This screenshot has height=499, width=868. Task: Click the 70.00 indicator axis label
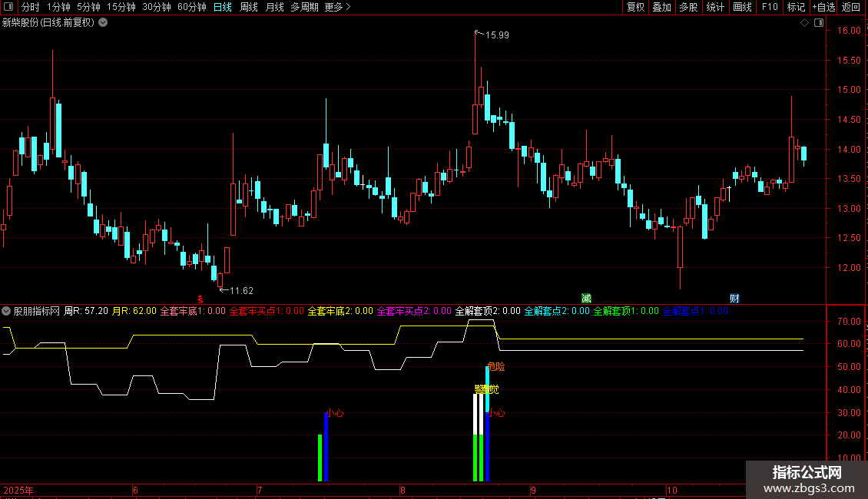coord(849,321)
